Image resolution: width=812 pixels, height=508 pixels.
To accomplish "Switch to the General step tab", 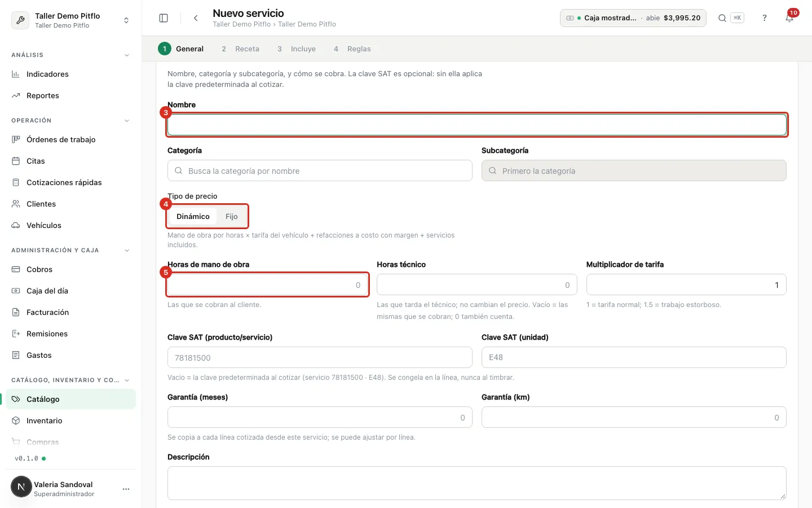I will (181, 49).
